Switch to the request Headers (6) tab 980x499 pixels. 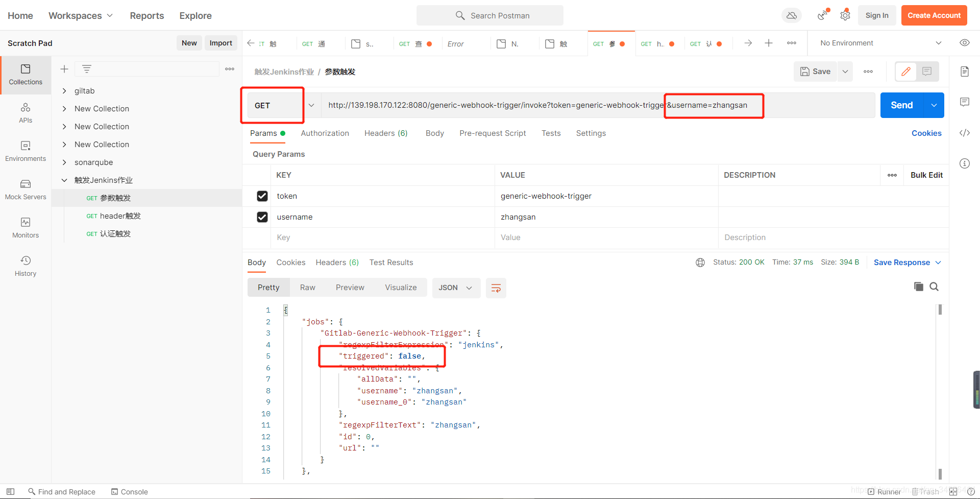pyautogui.click(x=386, y=133)
